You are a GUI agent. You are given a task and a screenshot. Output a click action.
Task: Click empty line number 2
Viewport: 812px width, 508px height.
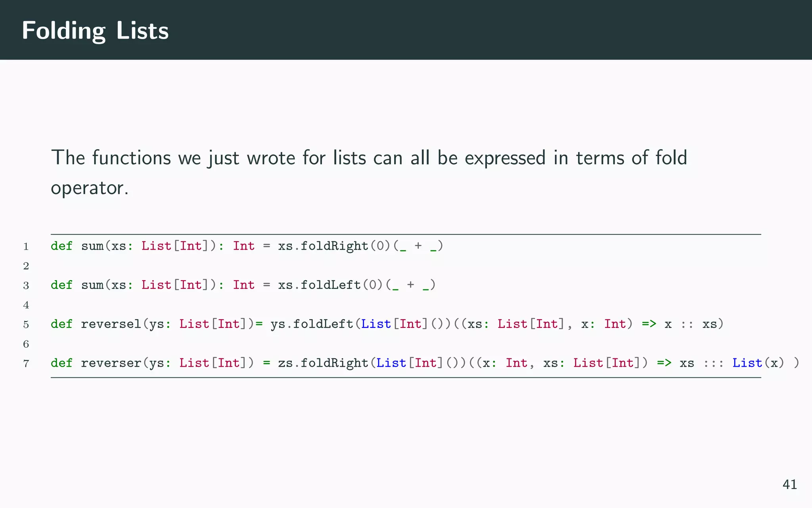[x=26, y=266]
